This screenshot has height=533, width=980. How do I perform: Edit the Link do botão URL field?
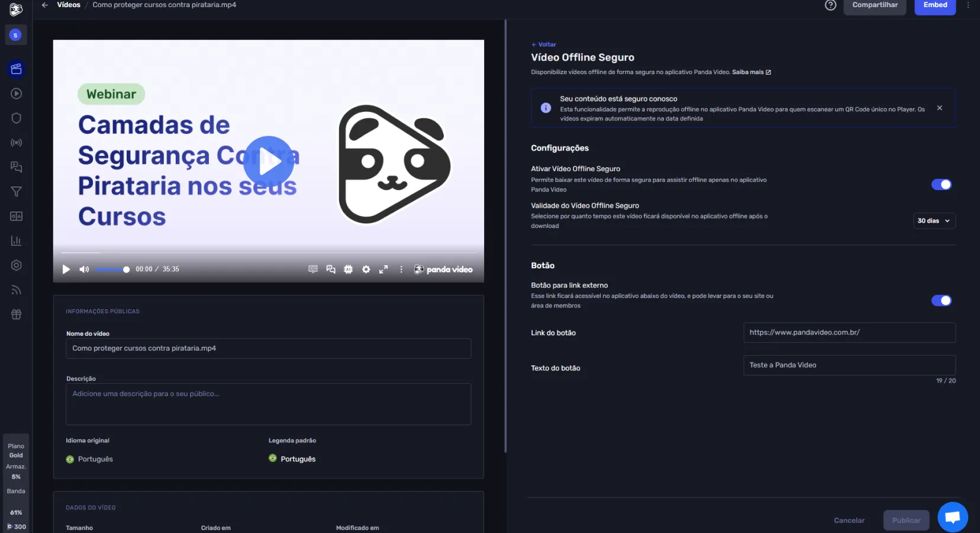(x=849, y=333)
